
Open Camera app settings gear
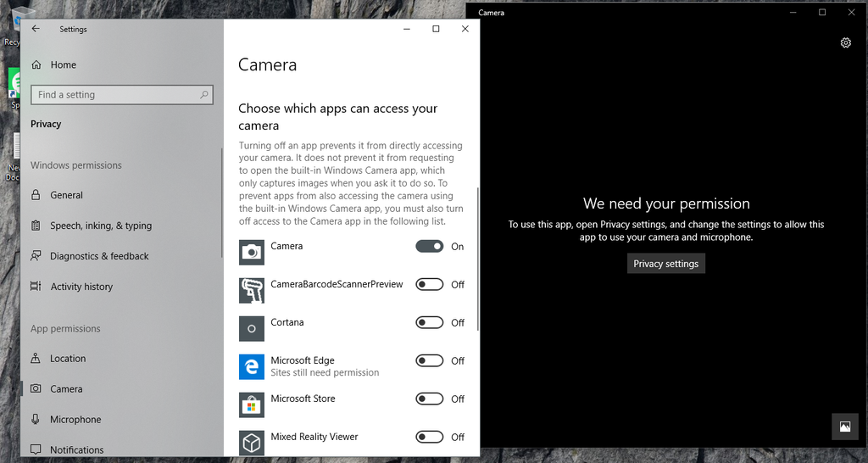845,42
